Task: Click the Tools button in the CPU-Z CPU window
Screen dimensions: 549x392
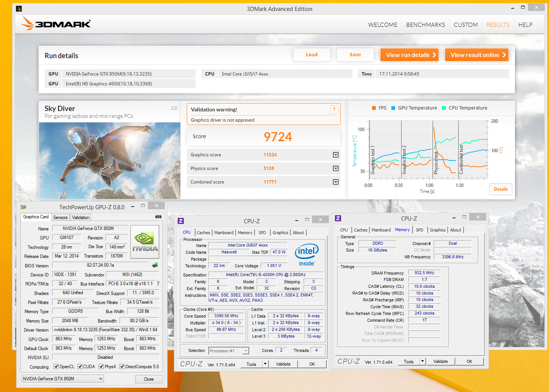Action: pos(251,364)
